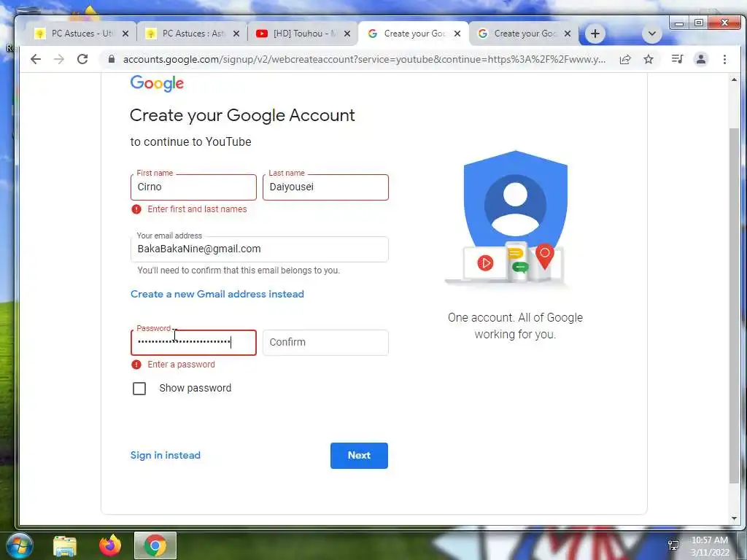Open Chrome three-dot menu
The width and height of the screenshot is (747, 560).
click(x=724, y=59)
